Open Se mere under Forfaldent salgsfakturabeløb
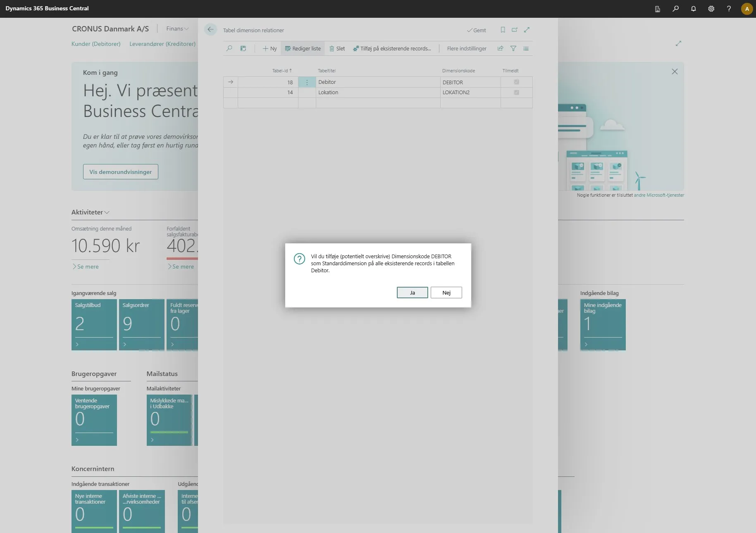Viewport: 756px width, 533px height. pyautogui.click(x=181, y=266)
